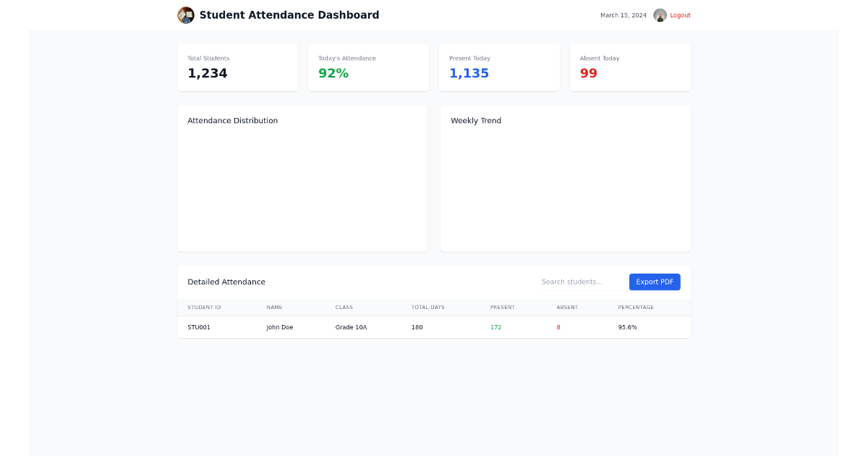The image size is (868, 456).
Task: Click the March 15, 2024 date label
Action: coord(623,14)
